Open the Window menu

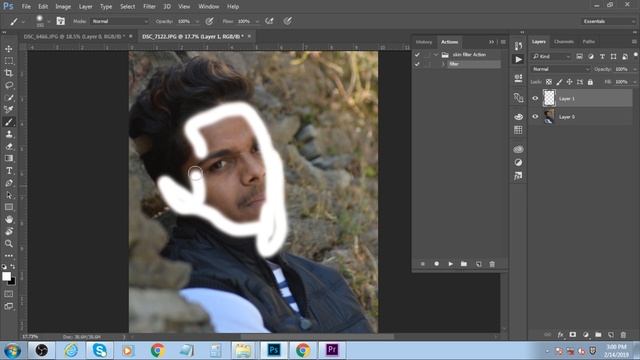click(x=209, y=7)
